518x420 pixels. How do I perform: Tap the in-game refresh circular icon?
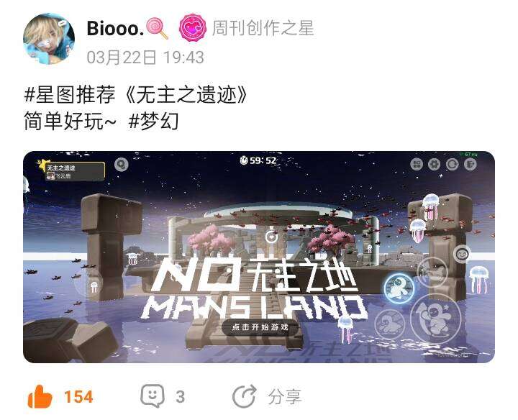(x=453, y=164)
